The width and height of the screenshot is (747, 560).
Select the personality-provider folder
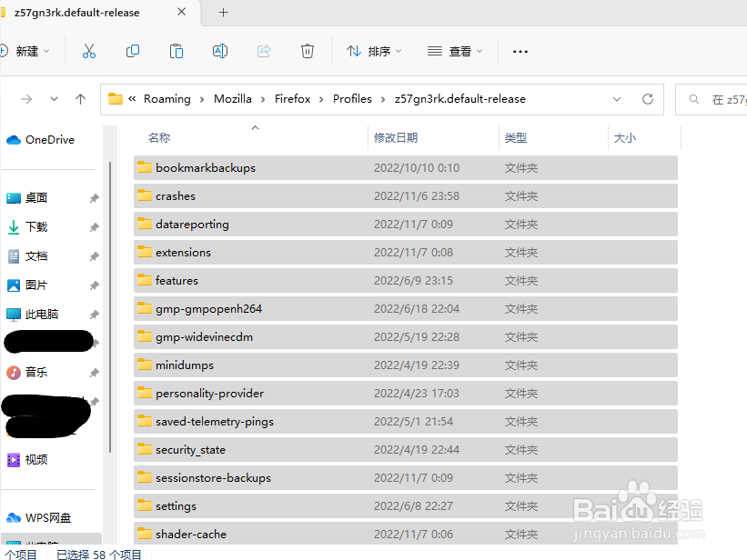coord(406,394)
